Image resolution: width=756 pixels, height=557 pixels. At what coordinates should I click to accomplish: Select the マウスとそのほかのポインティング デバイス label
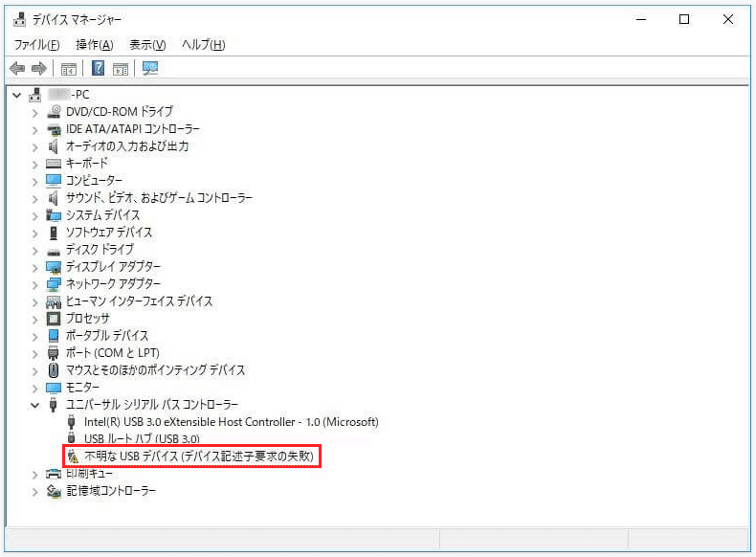tap(155, 370)
